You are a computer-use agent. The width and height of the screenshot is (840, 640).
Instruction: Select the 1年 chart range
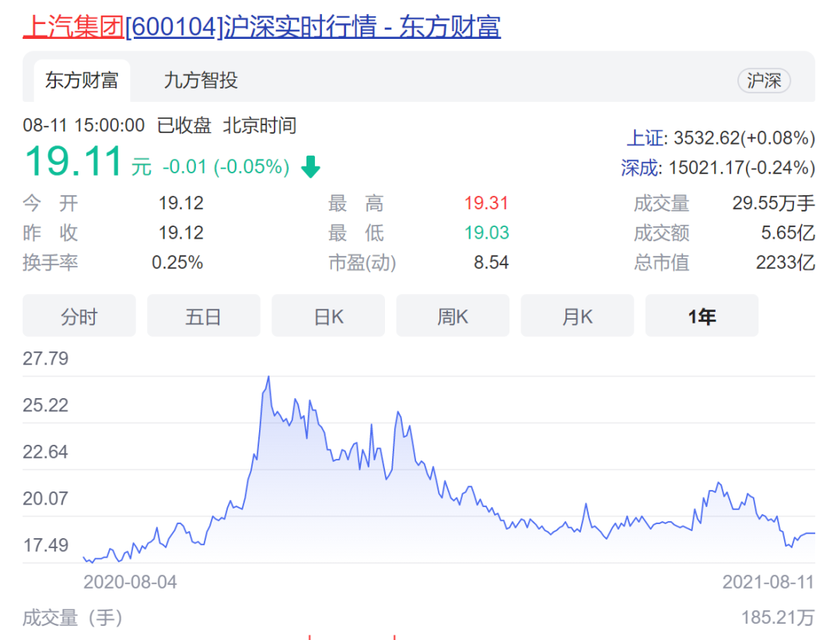tap(702, 316)
